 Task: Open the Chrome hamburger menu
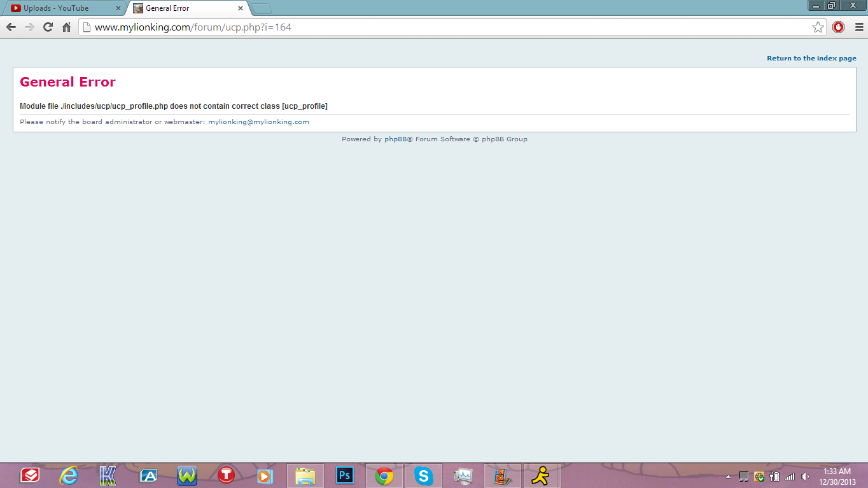858,27
